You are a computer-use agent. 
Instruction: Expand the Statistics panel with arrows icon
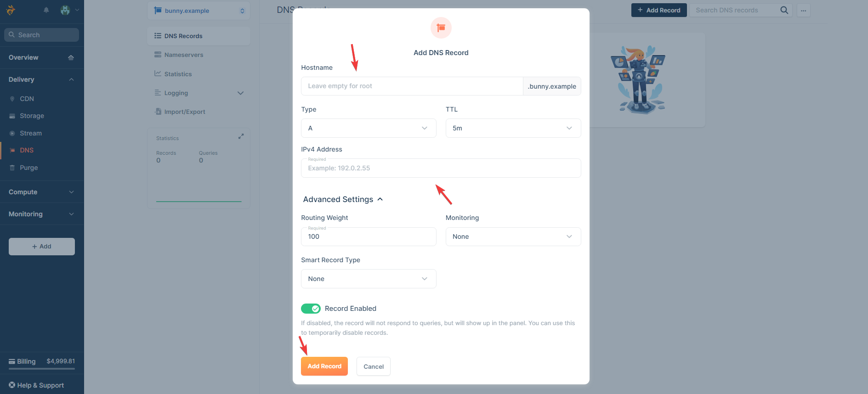[241, 136]
